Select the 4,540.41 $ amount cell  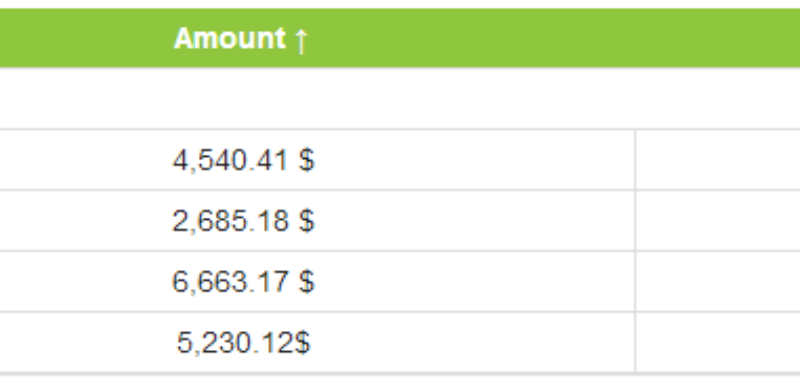[x=317, y=160]
